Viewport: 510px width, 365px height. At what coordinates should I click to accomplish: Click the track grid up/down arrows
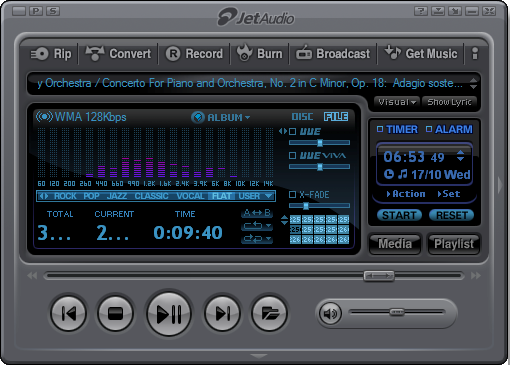284,220
